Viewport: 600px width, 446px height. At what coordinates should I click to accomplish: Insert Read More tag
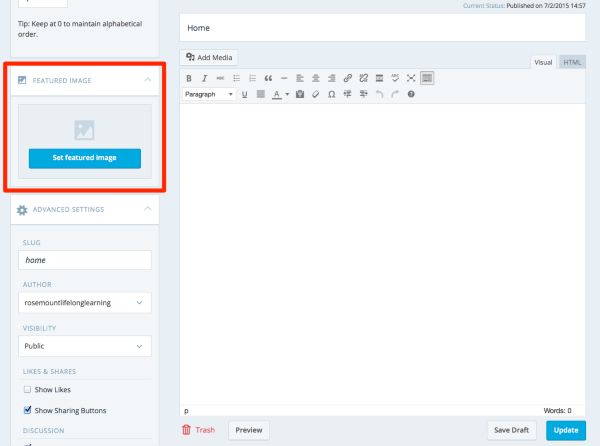379,78
